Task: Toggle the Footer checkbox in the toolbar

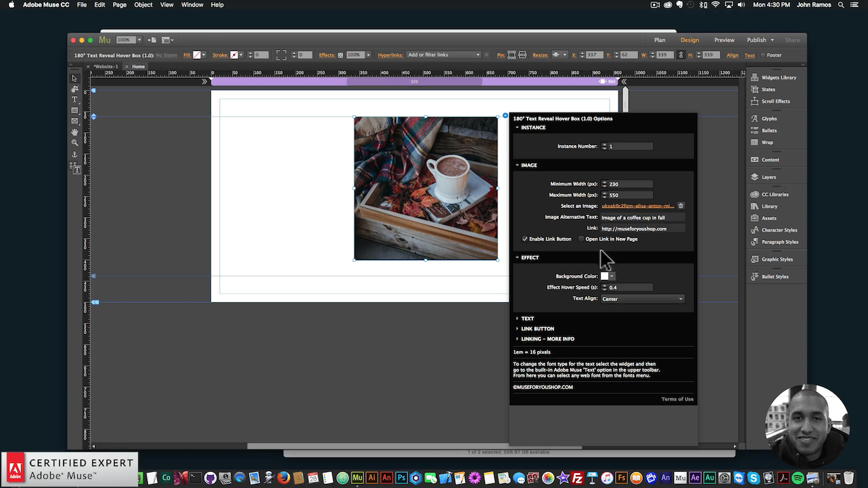Action: pos(764,55)
